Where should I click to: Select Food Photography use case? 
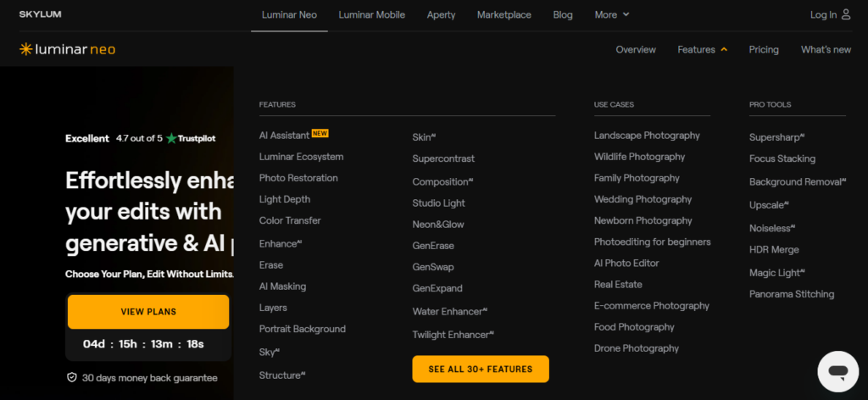(634, 327)
